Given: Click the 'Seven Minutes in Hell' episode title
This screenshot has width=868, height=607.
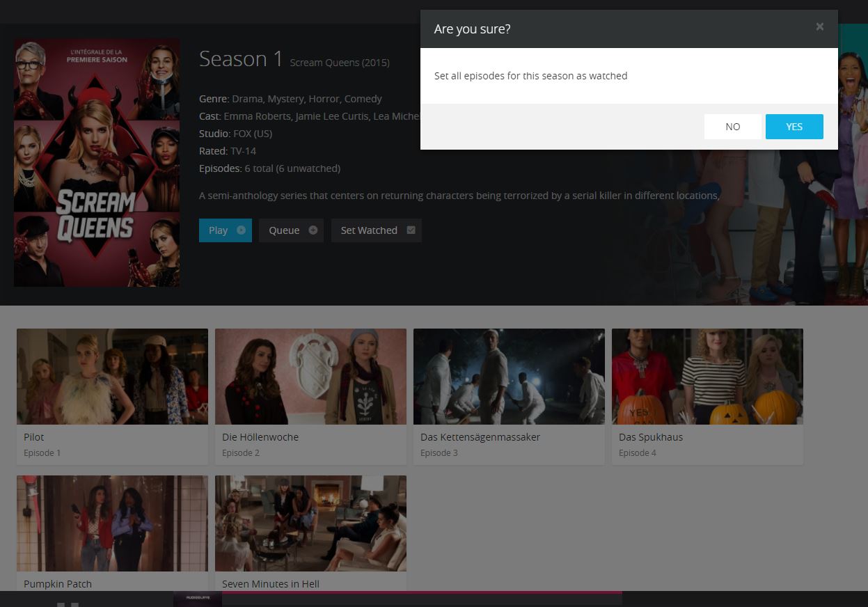Looking at the screenshot, I should (x=271, y=584).
